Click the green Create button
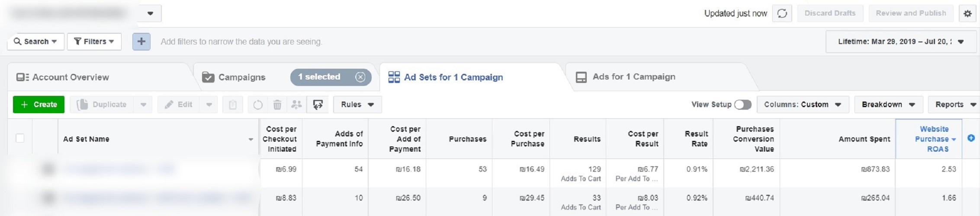The image size is (980, 216). click(x=39, y=105)
